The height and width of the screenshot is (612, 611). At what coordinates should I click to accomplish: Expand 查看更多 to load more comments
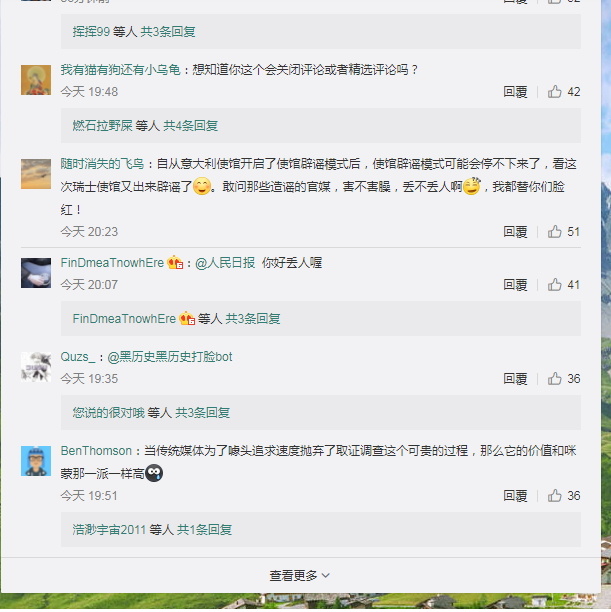(x=300, y=576)
